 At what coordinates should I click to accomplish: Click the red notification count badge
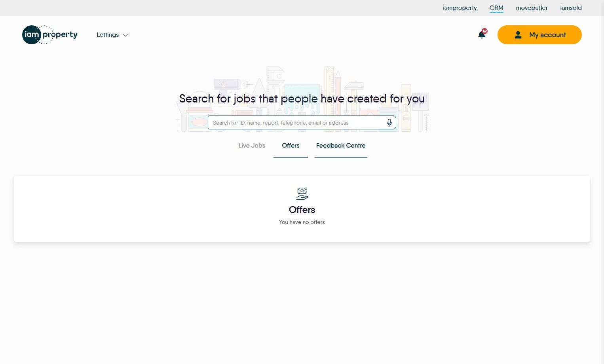coord(484,31)
